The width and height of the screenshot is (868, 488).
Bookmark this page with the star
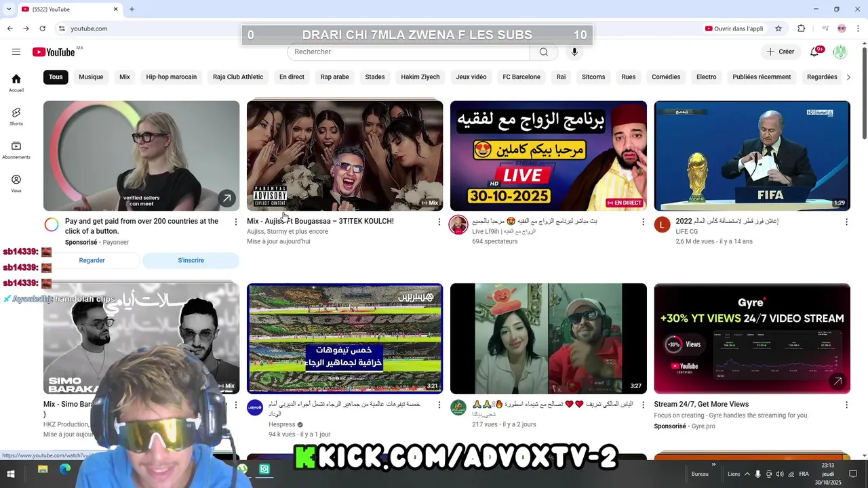(778, 28)
